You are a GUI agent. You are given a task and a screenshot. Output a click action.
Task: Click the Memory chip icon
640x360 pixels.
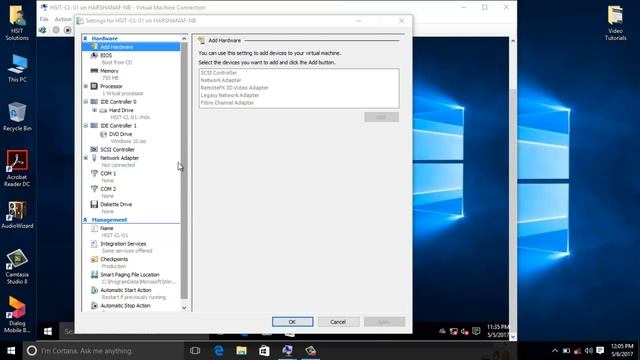[94, 71]
